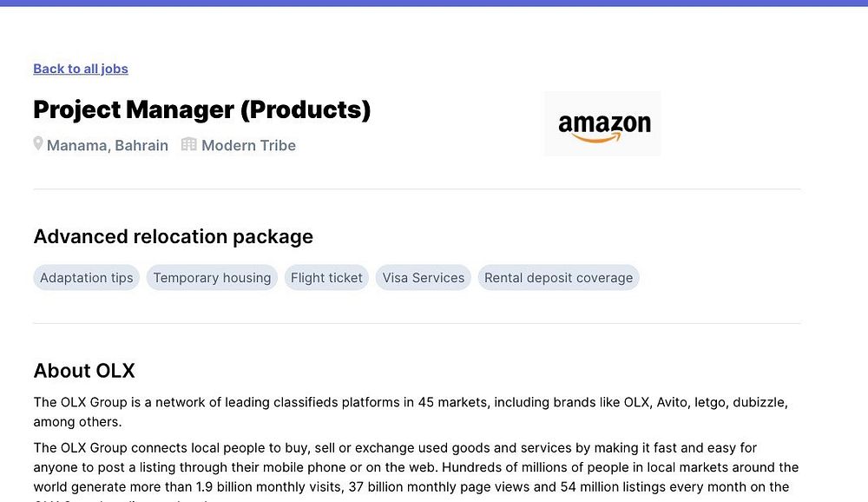Click the divider line above About OLX
This screenshot has height=502, width=868.
coord(417,323)
